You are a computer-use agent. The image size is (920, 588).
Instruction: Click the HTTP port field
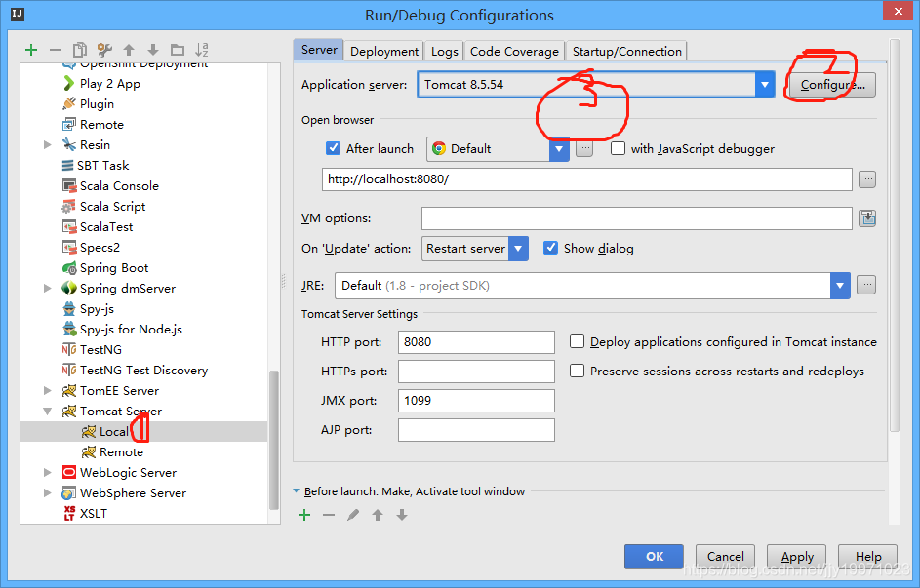pyautogui.click(x=476, y=341)
